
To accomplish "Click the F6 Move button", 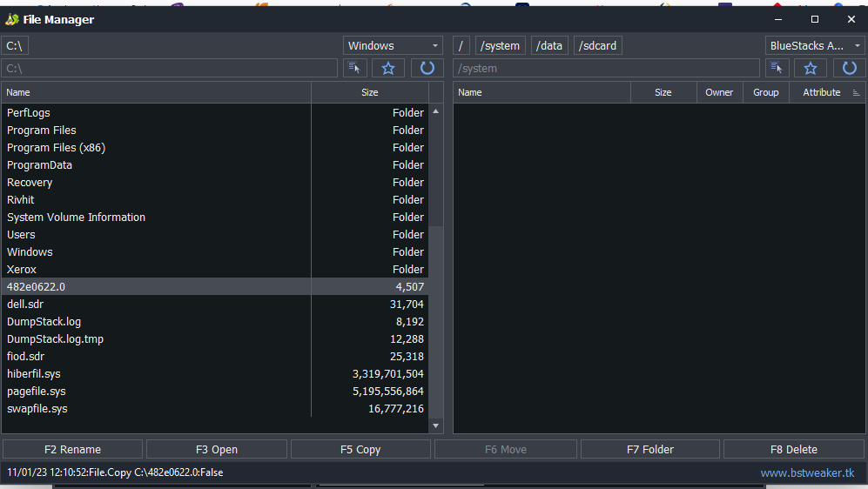I will (506, 449).
